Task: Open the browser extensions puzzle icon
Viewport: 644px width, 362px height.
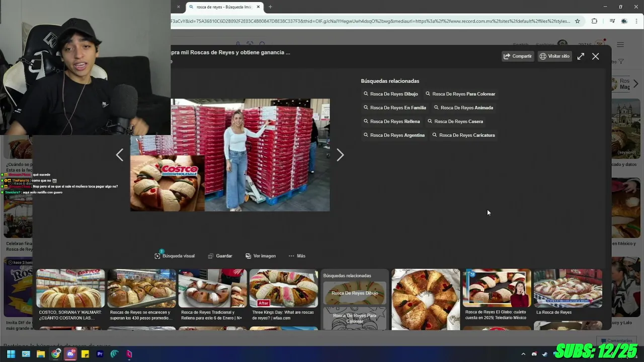Action: point(594,21)
